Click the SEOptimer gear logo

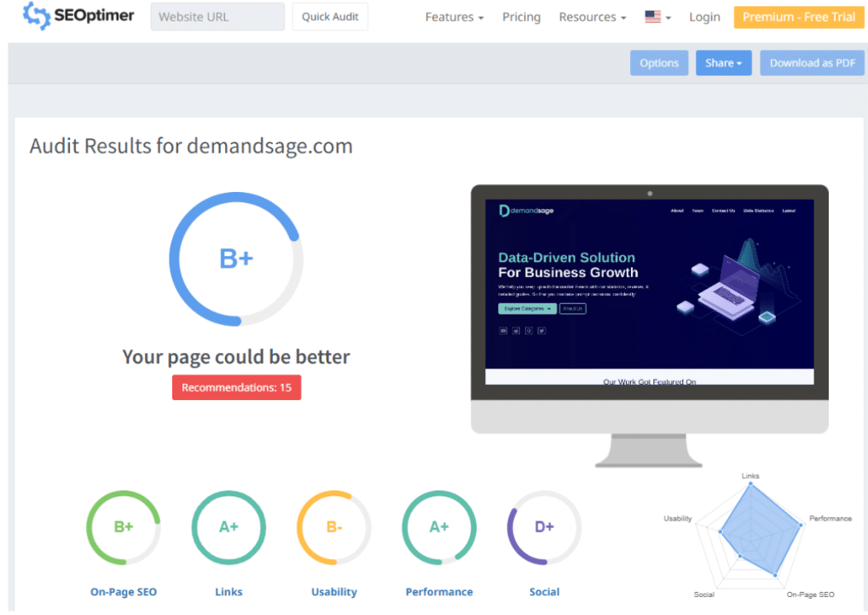point(37,15)
